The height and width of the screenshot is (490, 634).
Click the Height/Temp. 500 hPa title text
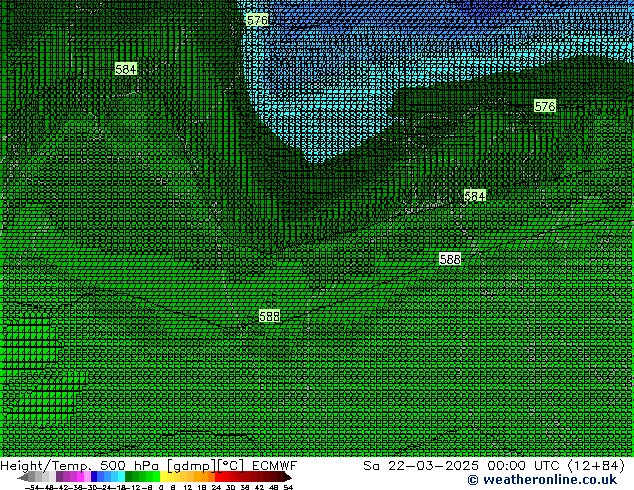pos(79,466)
